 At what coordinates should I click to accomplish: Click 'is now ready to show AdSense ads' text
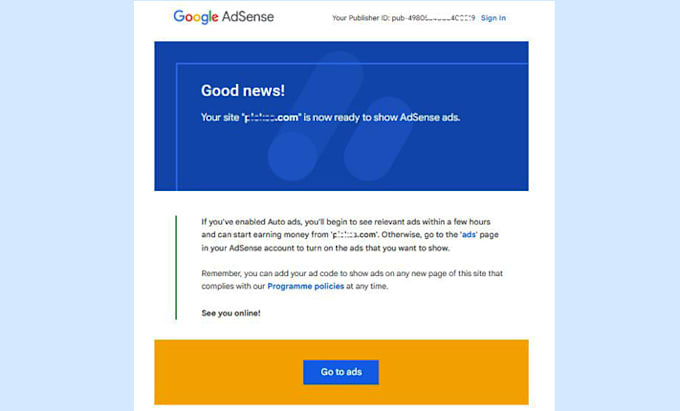[x=382, y=117]
